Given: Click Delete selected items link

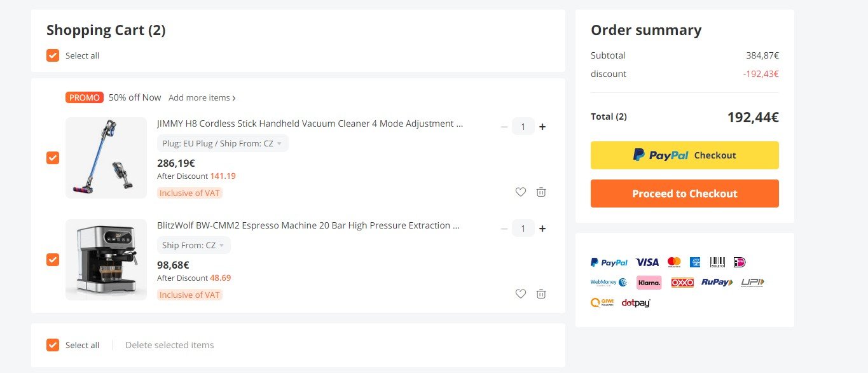Looking at the screenshot, I should point(169,345).
